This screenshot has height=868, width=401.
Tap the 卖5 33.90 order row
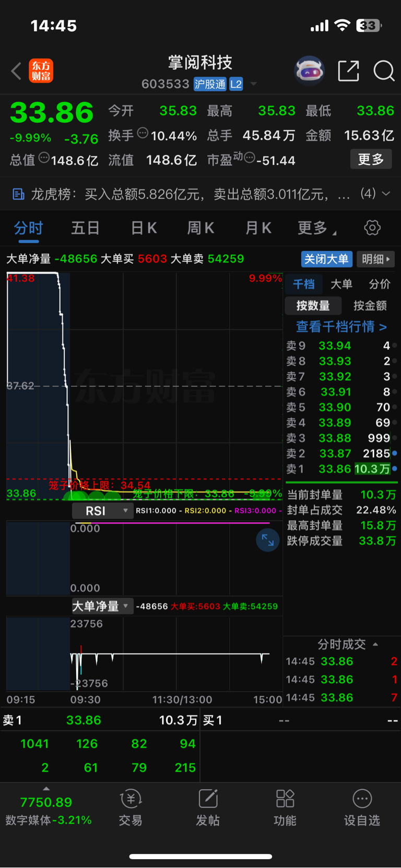point(341,407)
